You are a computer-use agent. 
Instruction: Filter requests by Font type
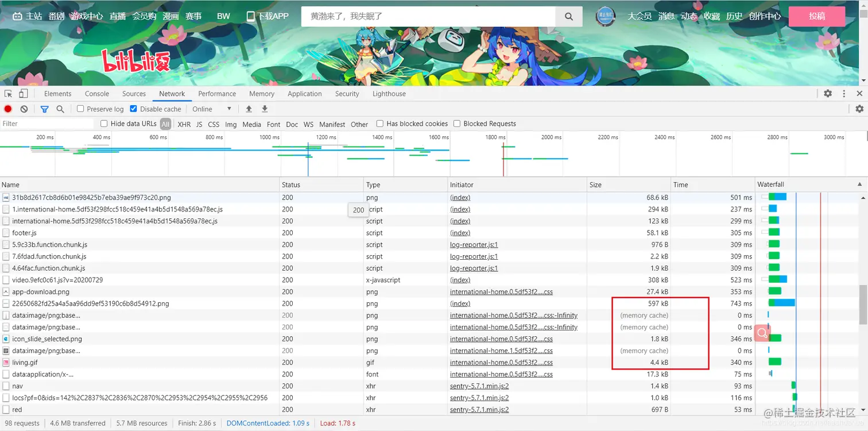[274, 124]
